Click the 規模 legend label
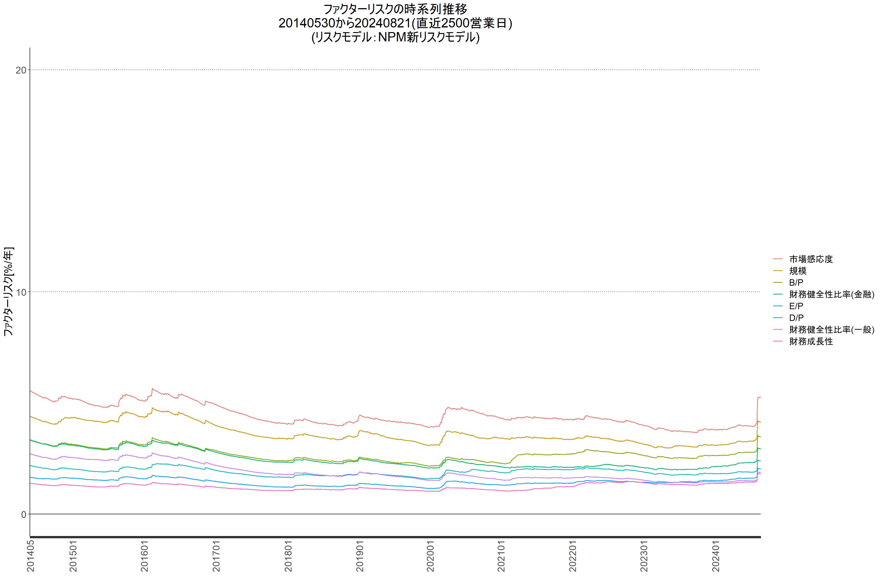Image resolution: width=882 pixels, height=588 pixels. [x=798, y=271]
